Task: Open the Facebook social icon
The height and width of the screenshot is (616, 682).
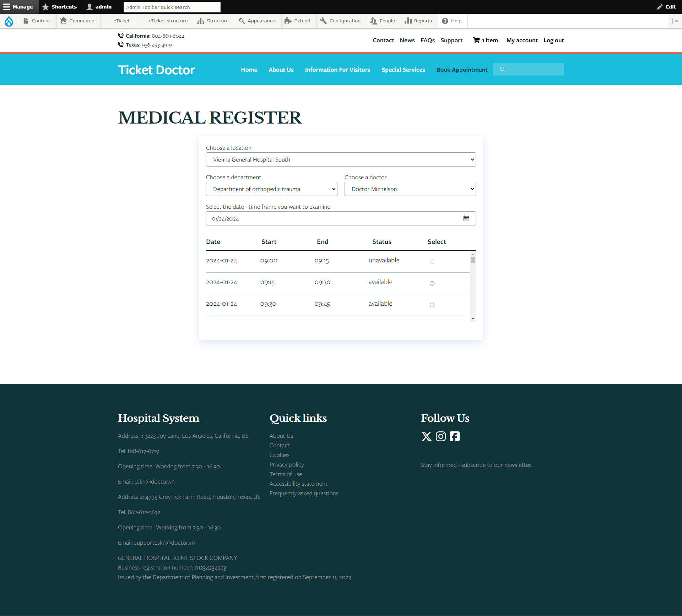Action: [x=454, y=436]
